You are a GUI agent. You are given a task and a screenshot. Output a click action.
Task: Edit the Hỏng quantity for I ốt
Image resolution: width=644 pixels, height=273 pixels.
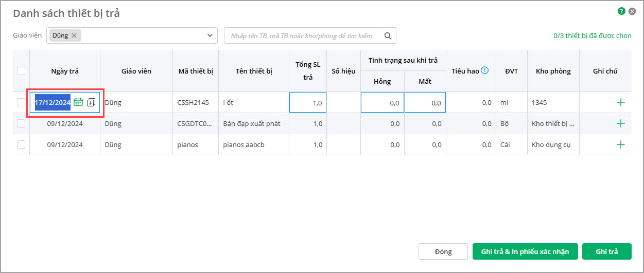[x=382, y=102]
